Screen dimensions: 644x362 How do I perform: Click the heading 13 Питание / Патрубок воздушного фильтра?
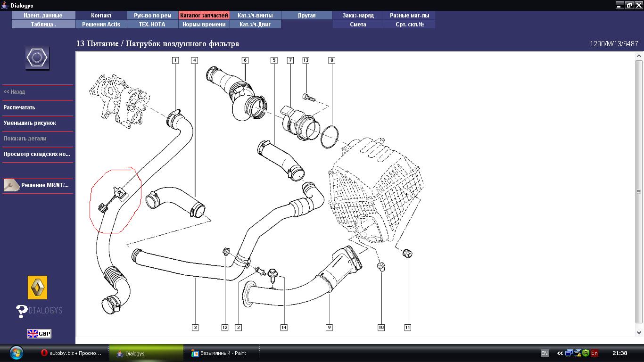(157, 44)
